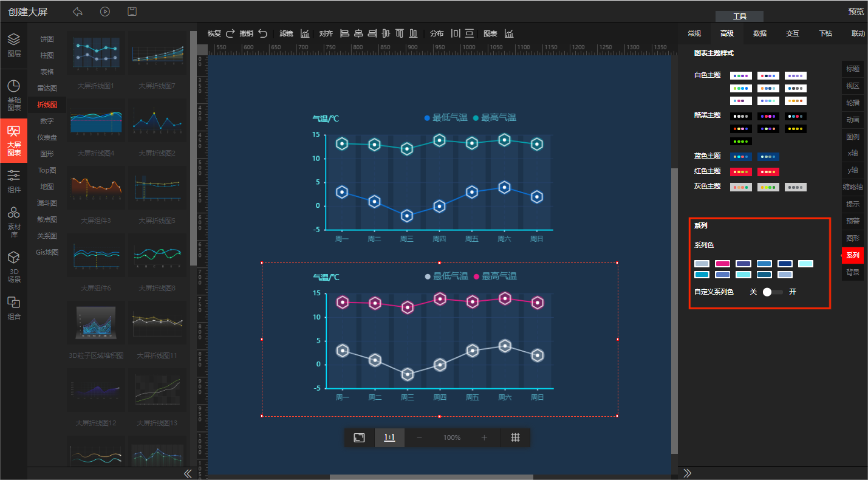Click the zoom in plus button
Screen dimensions: 868x480
coord(484,437)
